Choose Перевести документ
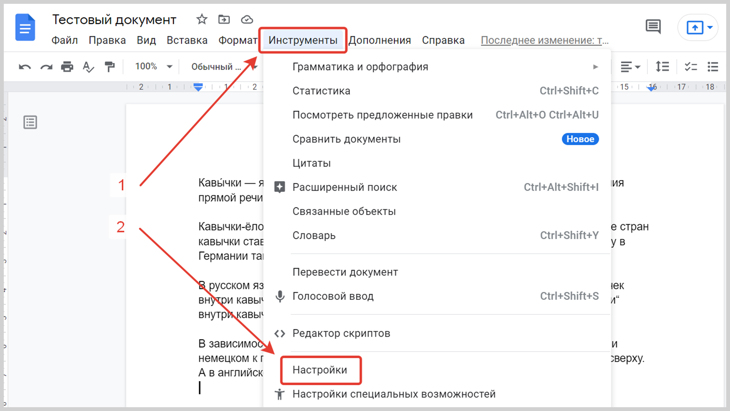This screenshot has height=411, width=730. click(438, 272)
